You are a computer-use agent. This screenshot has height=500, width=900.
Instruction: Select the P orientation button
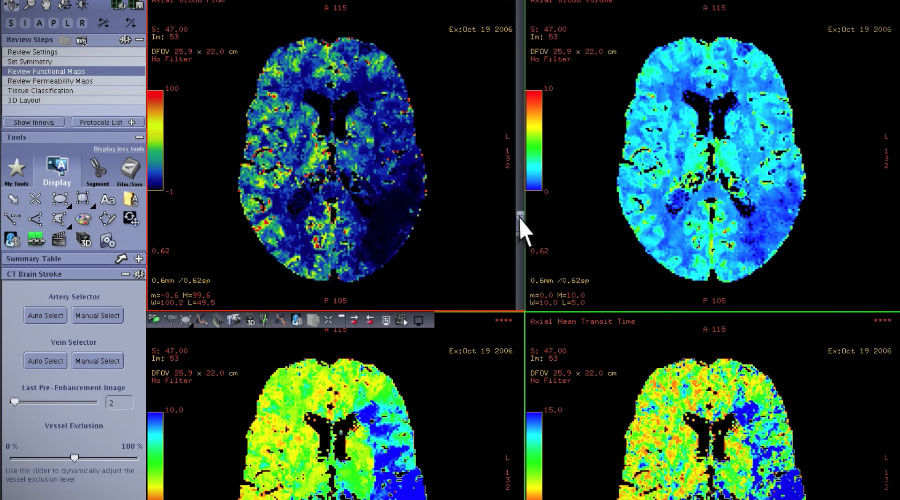click(53, 23)
